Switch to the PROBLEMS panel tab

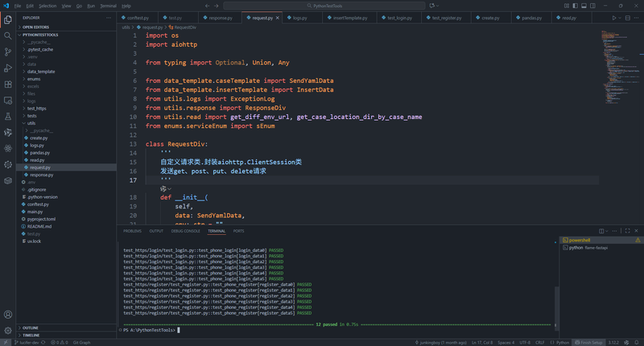point(132,231)
